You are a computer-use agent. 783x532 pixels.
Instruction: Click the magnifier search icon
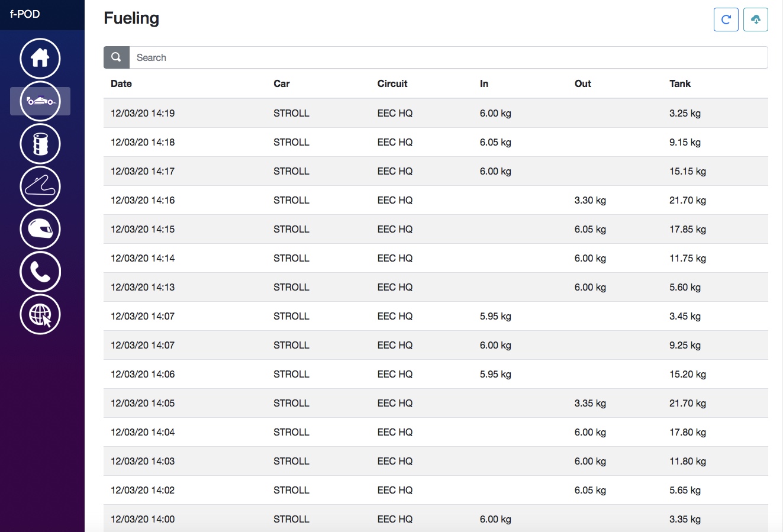point(117,57)
